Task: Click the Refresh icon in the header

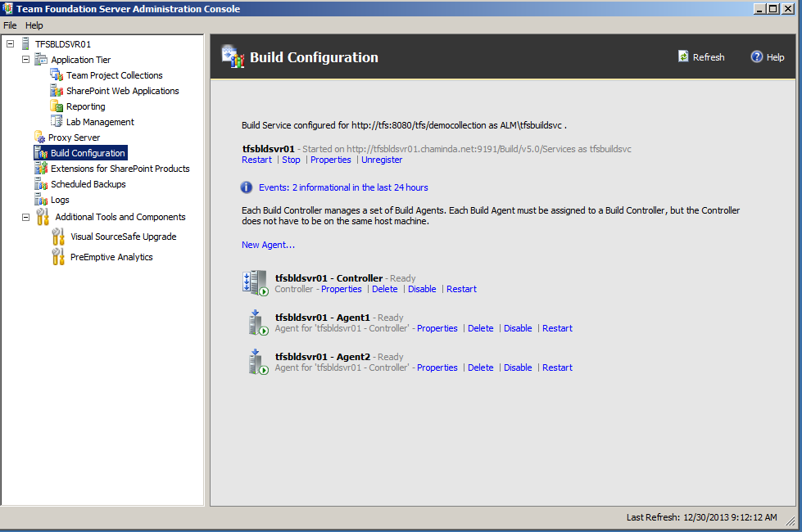Action: click(x=683, y=56)
